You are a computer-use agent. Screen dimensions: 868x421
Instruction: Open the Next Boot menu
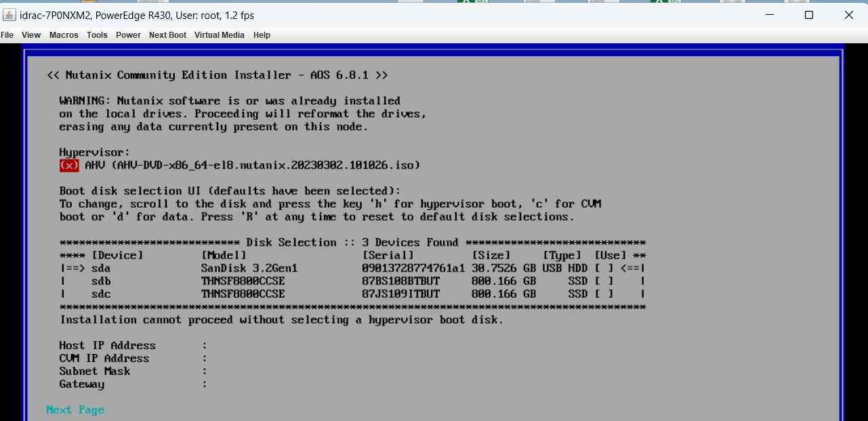[167, 35]
